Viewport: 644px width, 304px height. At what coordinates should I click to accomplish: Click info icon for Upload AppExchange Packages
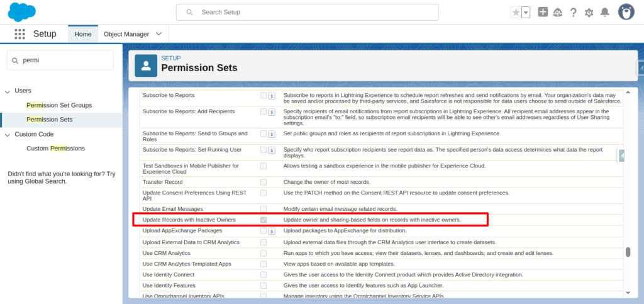tap(272, 231)
